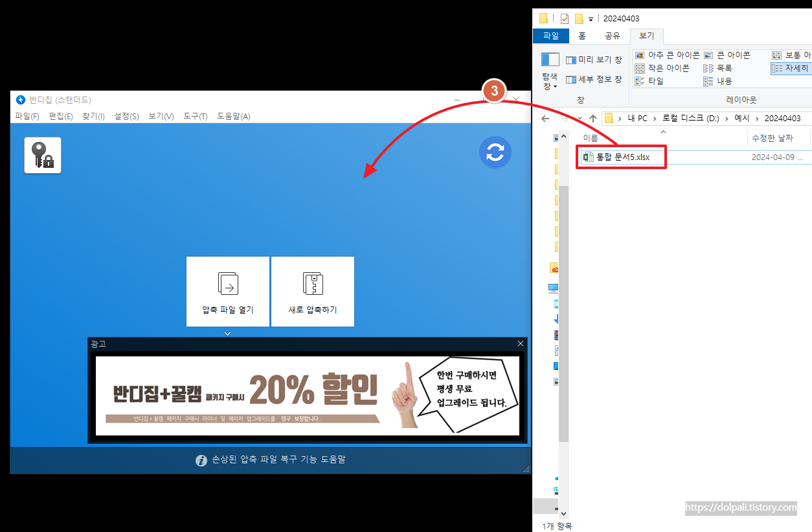
Task: Toggle the 세부 정보 창 pane
Action: (593, 80)
